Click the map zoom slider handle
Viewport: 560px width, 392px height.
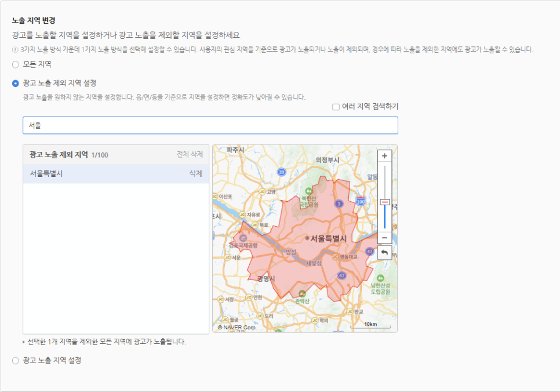click(385, 202)
